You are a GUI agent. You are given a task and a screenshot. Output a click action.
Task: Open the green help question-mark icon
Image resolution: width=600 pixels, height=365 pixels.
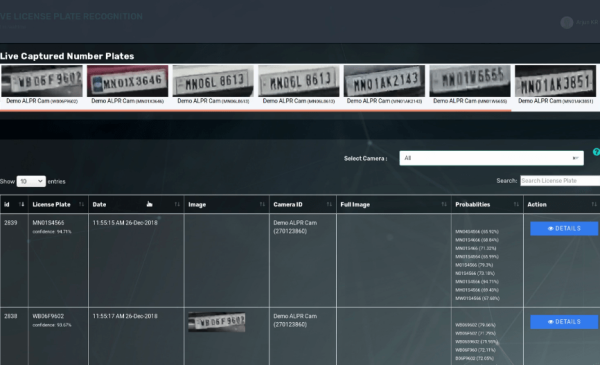coord(596,152)
